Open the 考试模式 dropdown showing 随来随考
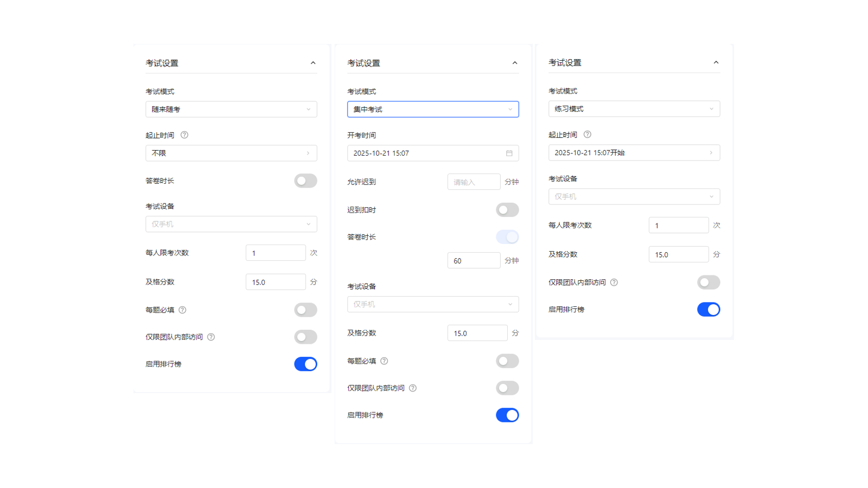This screenshot has width=868, height=488. click(231, 109)
